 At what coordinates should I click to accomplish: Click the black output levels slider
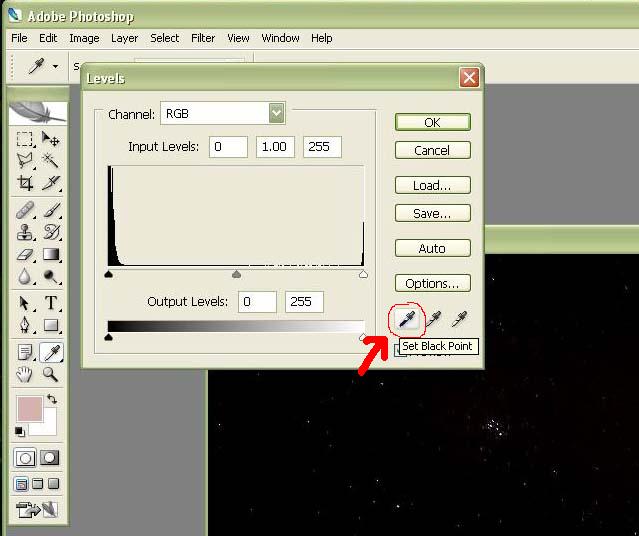click(108, 337)
